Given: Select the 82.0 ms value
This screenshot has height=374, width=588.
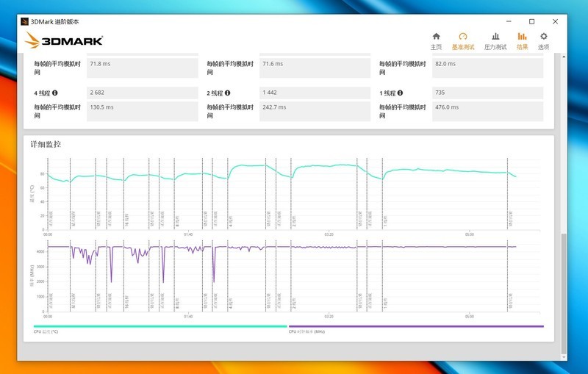Looking at the screenshot, I should [487, 68].
